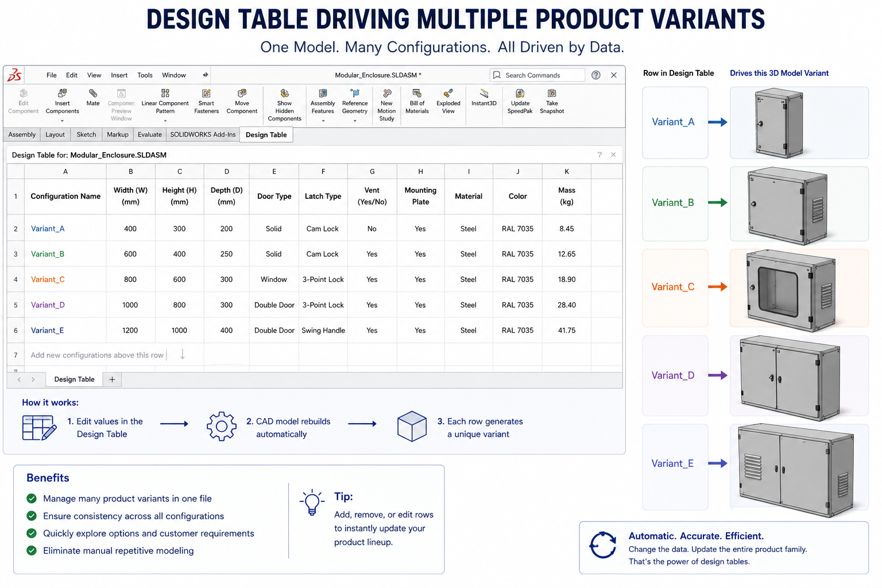The width and height of the screenshot is (882, 588).
Task: Open the Variant_C windowed enclosure thumbnail
Action: [x=799, y=288]
